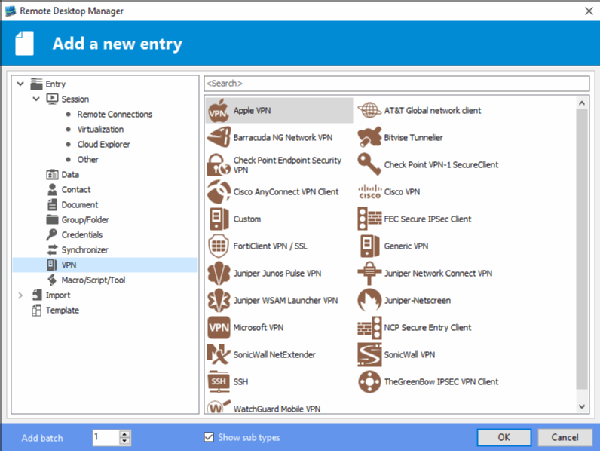Click the entry type Search field
Viewport: 600px width, 451px height.
click(x=397, y=83)
